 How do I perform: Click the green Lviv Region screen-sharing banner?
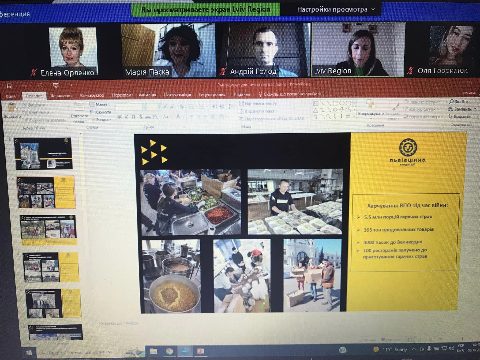point(206,10)
